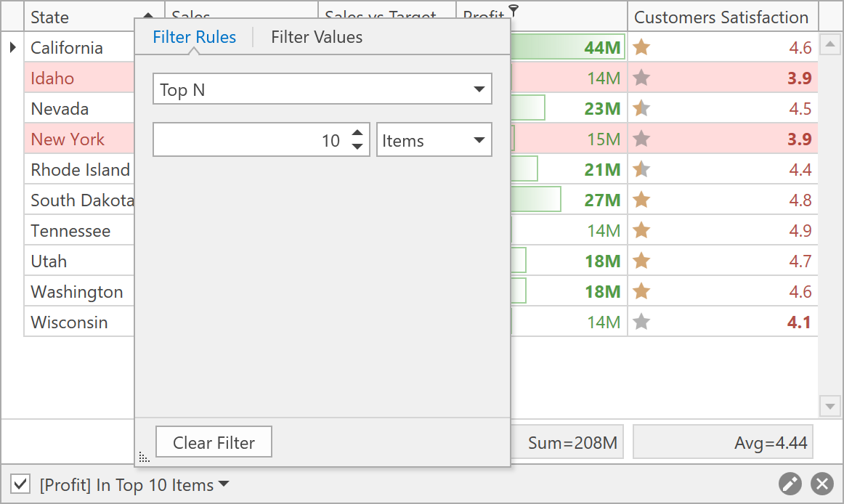Screen dimensions: 844x504
Task: Click Nevada's 23M profit data bar
Action: click(528, 108)
